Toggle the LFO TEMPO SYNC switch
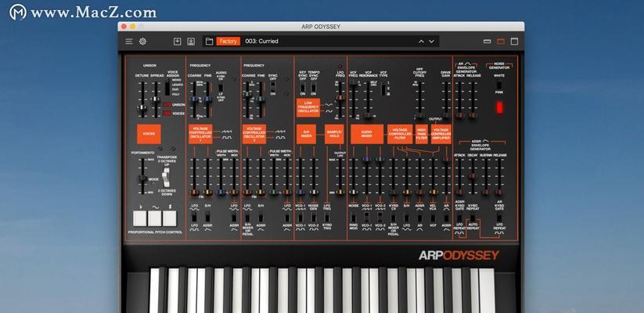The height and width of the screenshot is (313, 644). (313, 87)
